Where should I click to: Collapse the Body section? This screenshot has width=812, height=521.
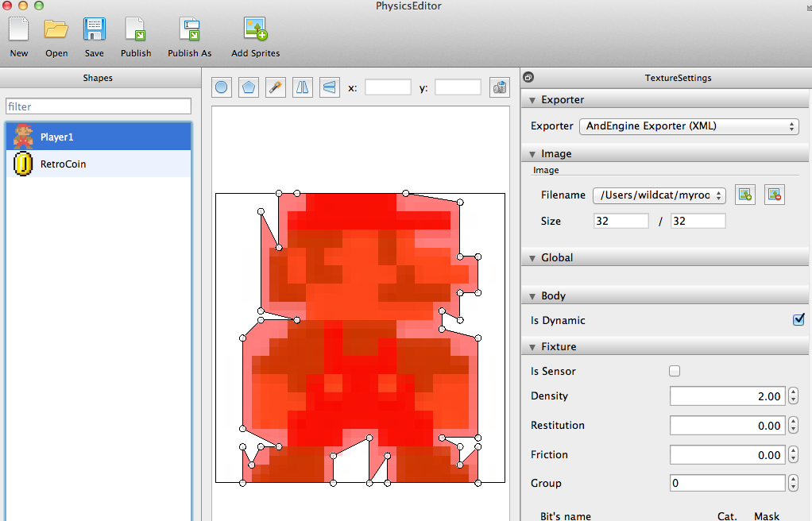click(532, 296)
